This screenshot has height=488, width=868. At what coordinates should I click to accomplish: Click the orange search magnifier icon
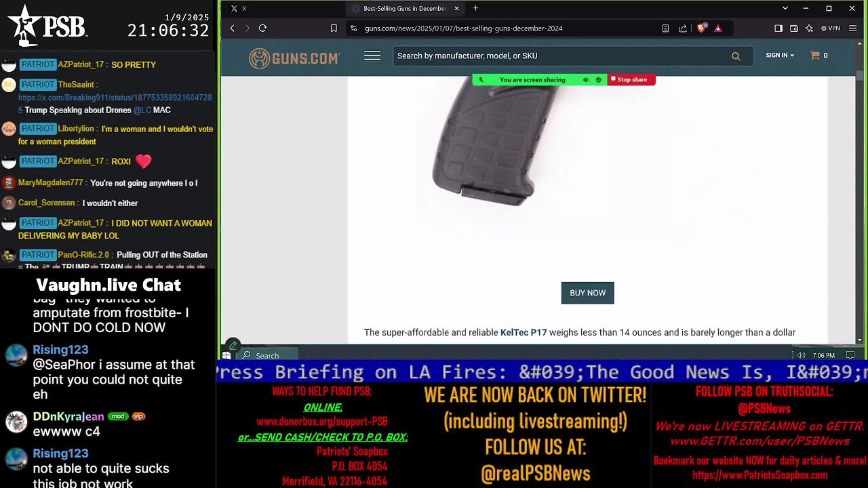[736, 56]
